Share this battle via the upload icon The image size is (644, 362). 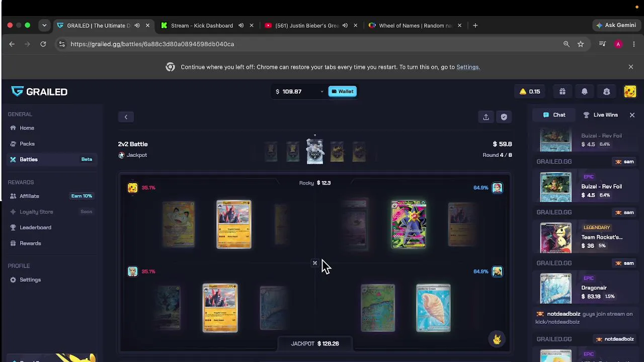click(x=486, y=117)
